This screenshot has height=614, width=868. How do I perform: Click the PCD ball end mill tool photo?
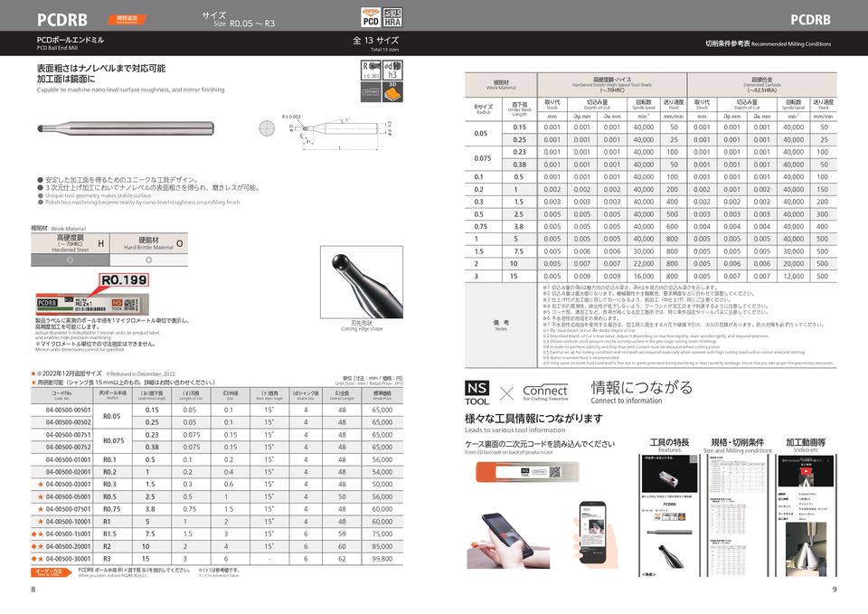[x=126, y=128]
